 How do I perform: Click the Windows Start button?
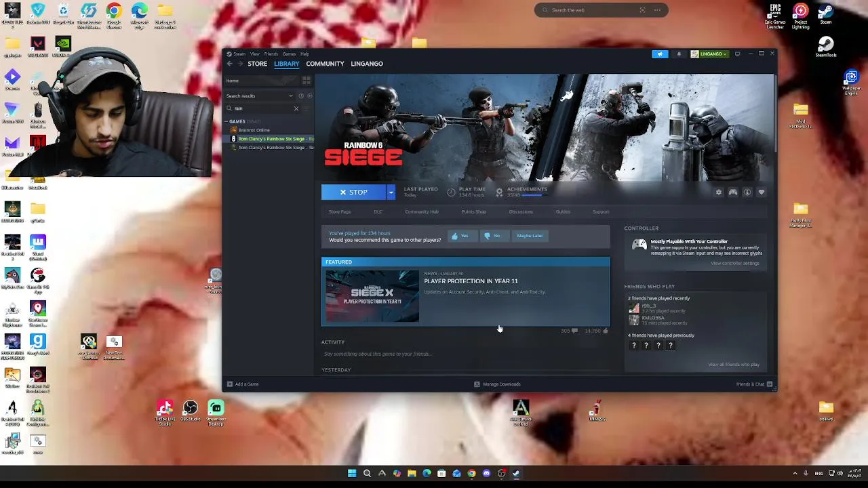click(x=352, y=474)
